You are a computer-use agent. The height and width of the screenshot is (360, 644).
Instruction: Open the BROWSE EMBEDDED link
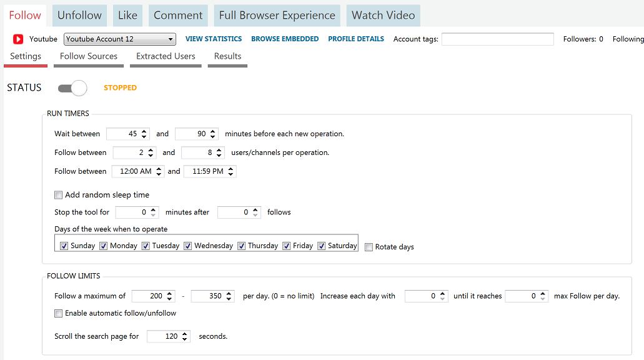click(285, 39)
